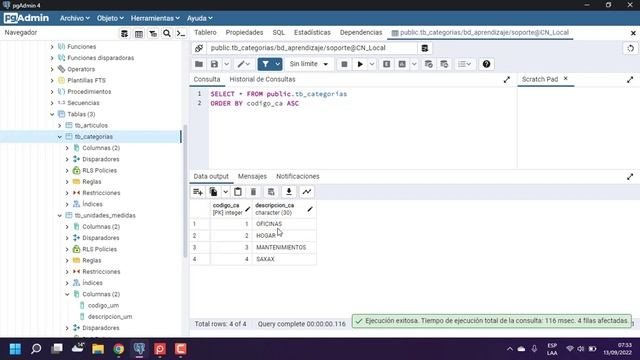Switch to Dependencias tab

(x=361, y=33)
